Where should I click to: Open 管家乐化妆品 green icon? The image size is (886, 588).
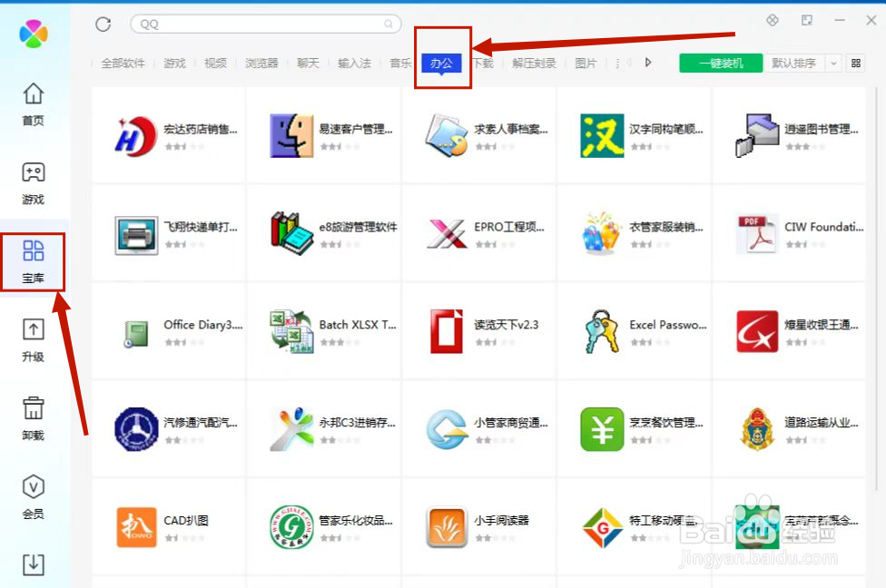click(x=291, y=527)
